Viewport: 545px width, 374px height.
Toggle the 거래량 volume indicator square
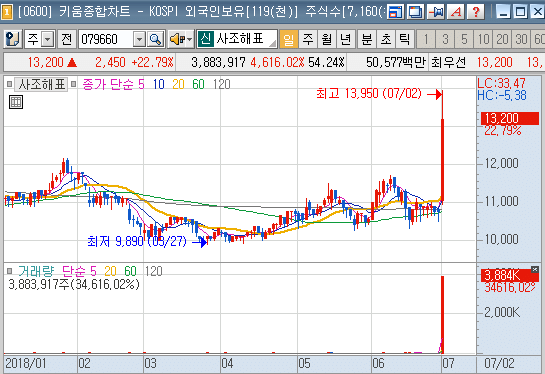(10, 271)
